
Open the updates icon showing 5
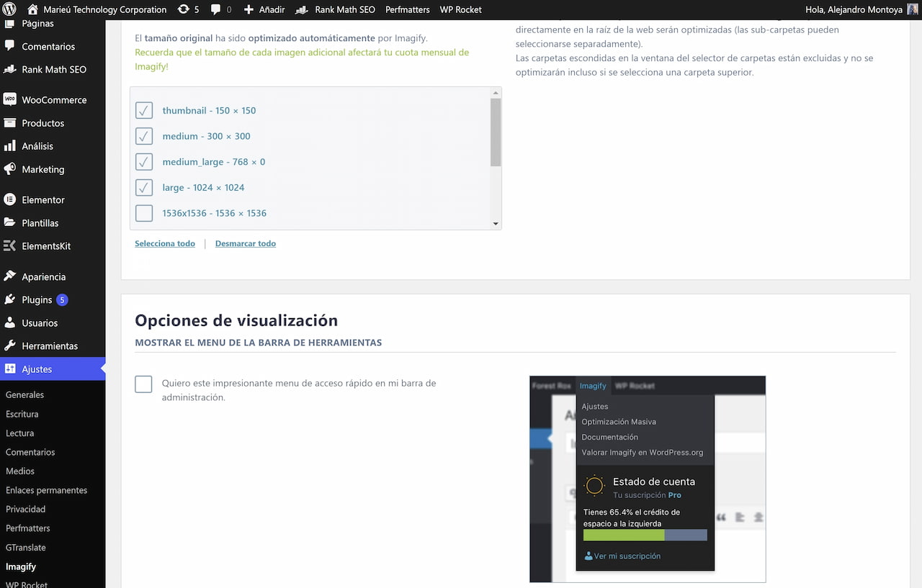[x=184, y=9]
